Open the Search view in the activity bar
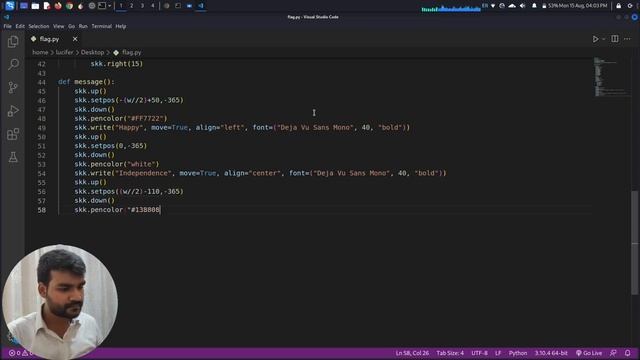 [13, 64]
